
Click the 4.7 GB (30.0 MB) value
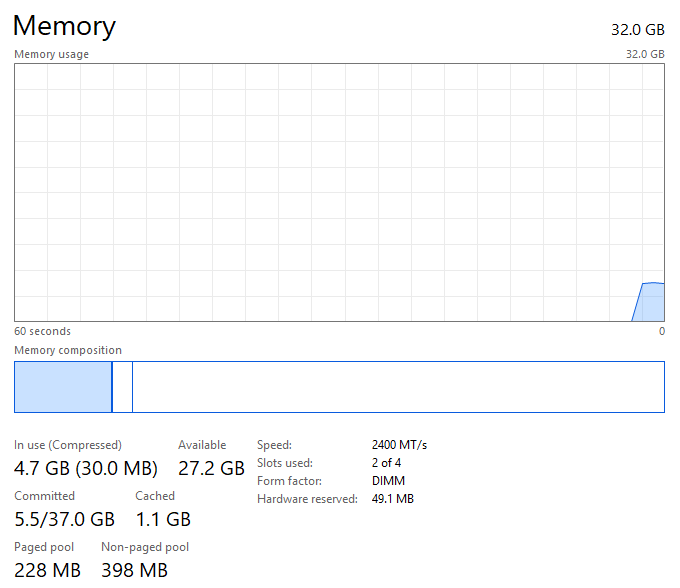pyautogui.click(x=86, y=468)
